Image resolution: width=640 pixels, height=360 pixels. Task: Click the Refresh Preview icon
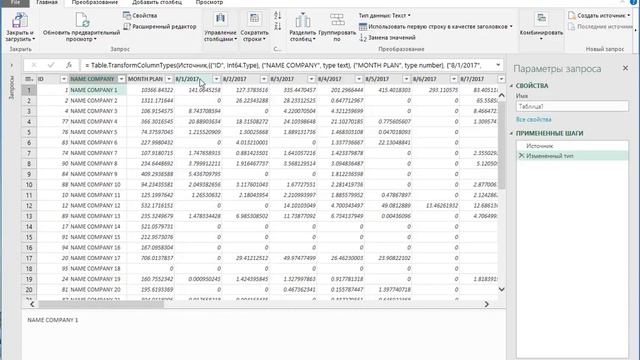point(82,20)
